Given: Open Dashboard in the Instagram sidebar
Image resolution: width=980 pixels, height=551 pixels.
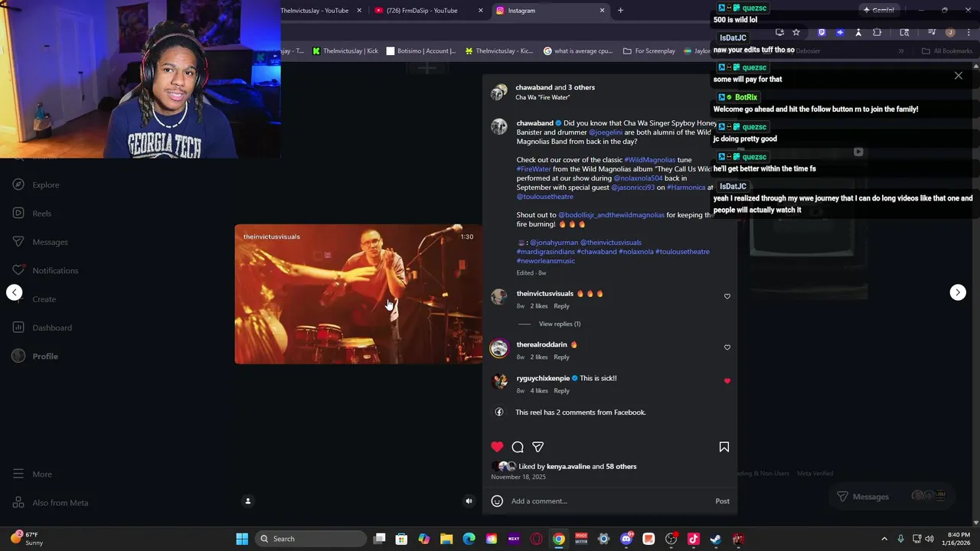Looking at the screenshot, I should coord(42,328).
